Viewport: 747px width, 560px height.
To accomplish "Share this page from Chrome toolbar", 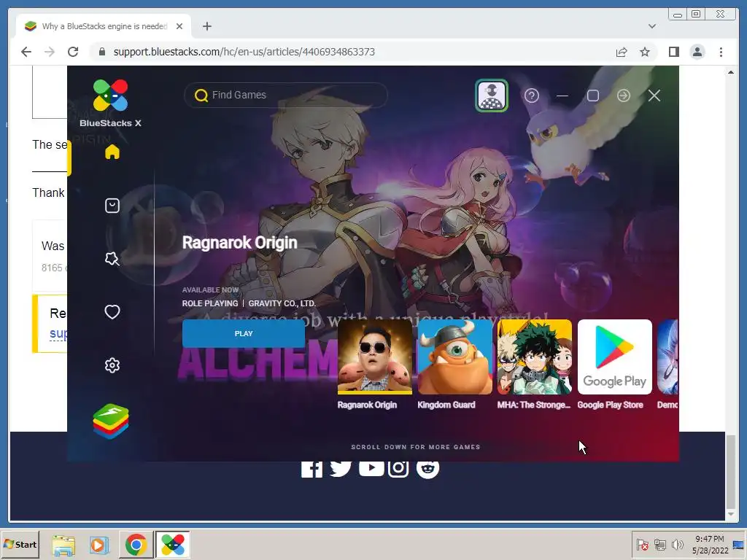I will (622, 52).
